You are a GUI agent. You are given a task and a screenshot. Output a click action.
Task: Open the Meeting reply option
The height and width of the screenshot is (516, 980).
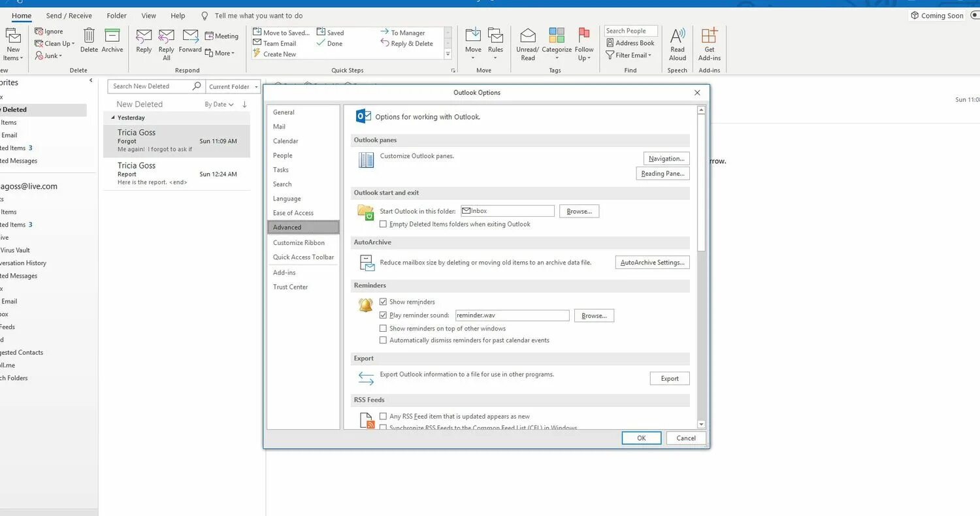(x=222, y=36)
